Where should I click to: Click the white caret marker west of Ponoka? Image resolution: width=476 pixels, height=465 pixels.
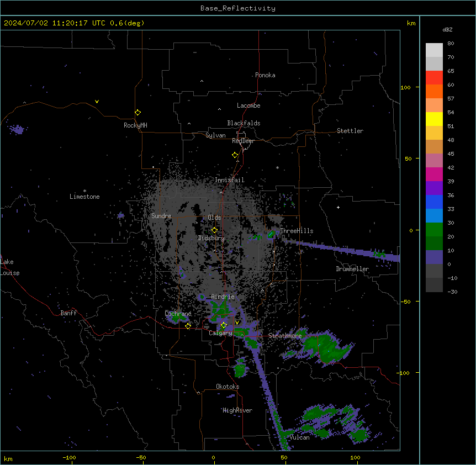point(202,81)
